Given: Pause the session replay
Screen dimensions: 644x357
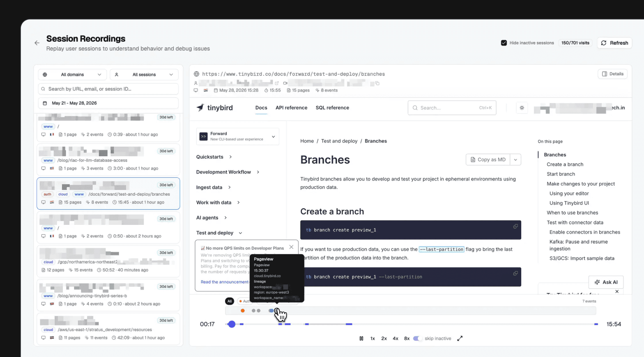Looking at the screenshot, I should (361, 339).
